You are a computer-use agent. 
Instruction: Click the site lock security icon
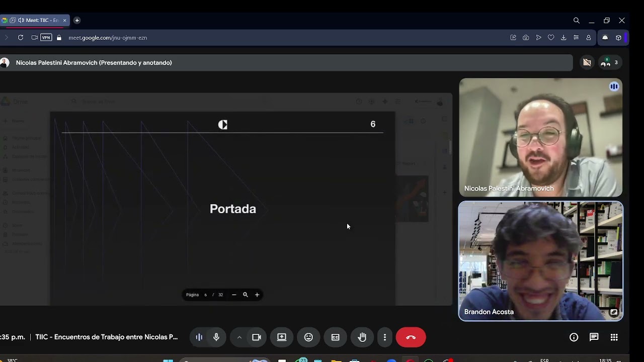point(59,38)
